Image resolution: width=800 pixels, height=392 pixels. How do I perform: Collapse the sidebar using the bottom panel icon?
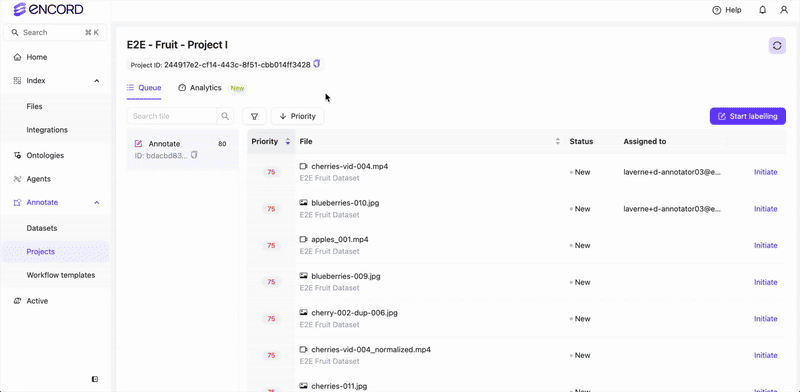[x=95, y=379]
